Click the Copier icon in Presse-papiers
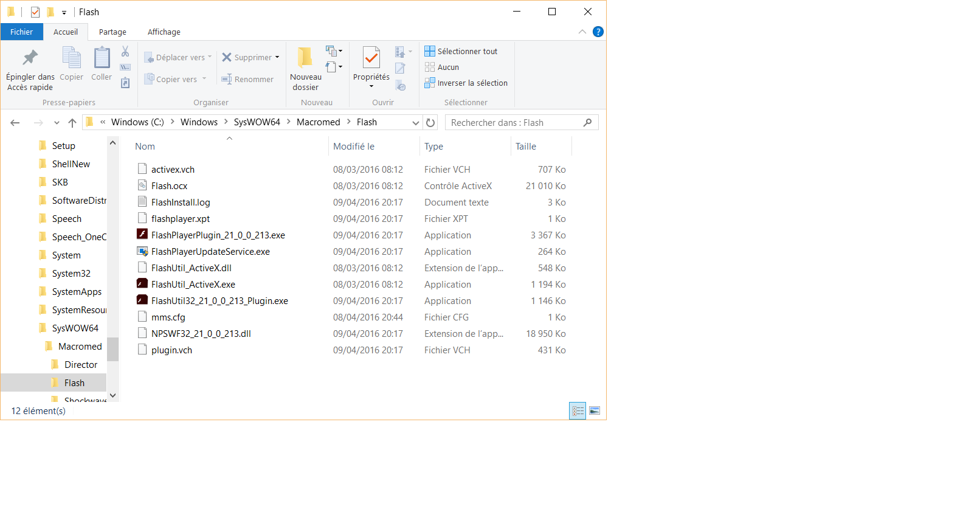 (72, 58)
